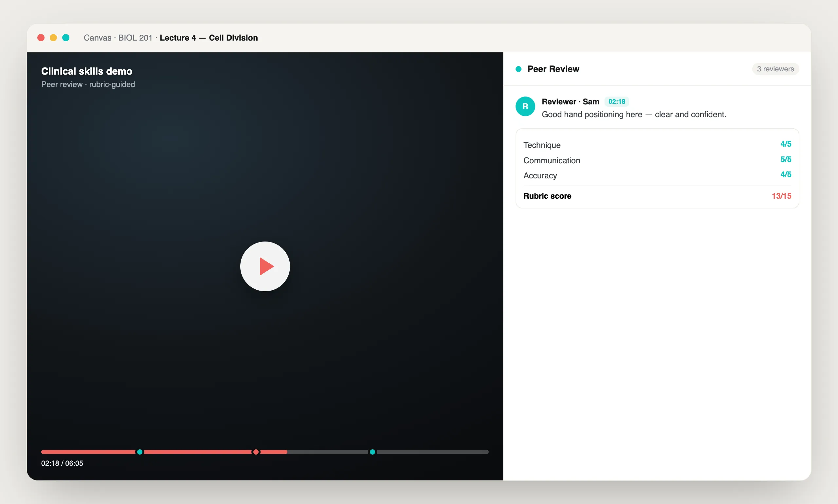Select the Peer Review panel heading
Image resolution: width=838 pixels, height=504 pixels.
pyautogui.click(x=553, y=69)
